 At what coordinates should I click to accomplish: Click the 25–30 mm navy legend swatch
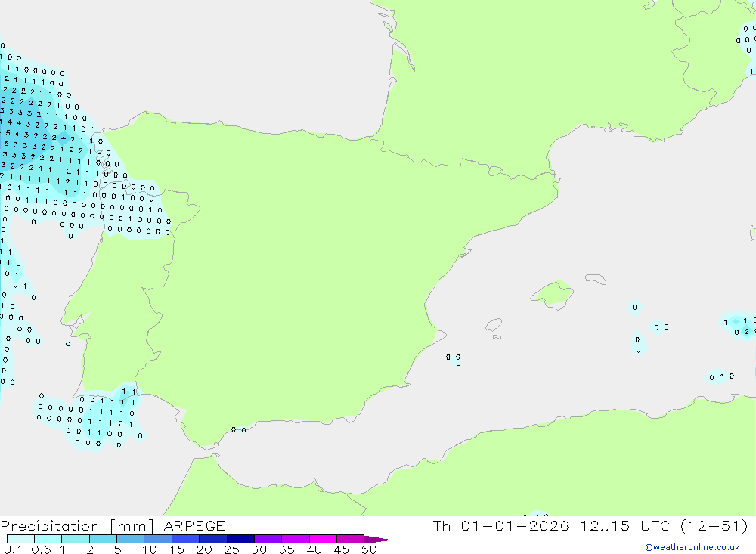240,539
